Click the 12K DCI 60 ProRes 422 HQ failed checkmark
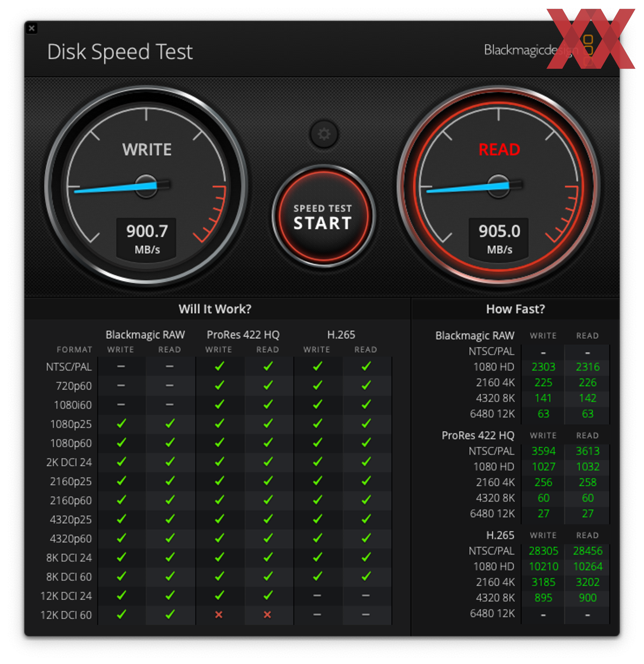 pyautogui.click(x=219, y=620)
